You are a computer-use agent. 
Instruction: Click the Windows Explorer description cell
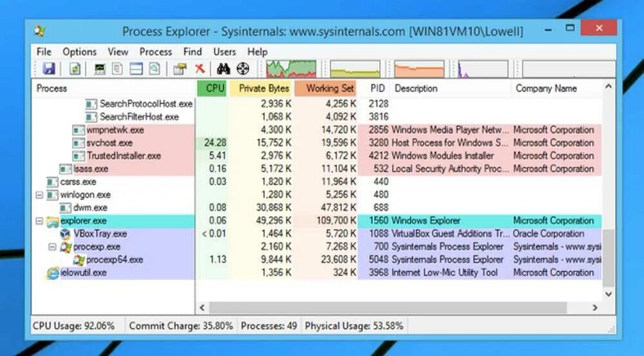tap(426, 221)
